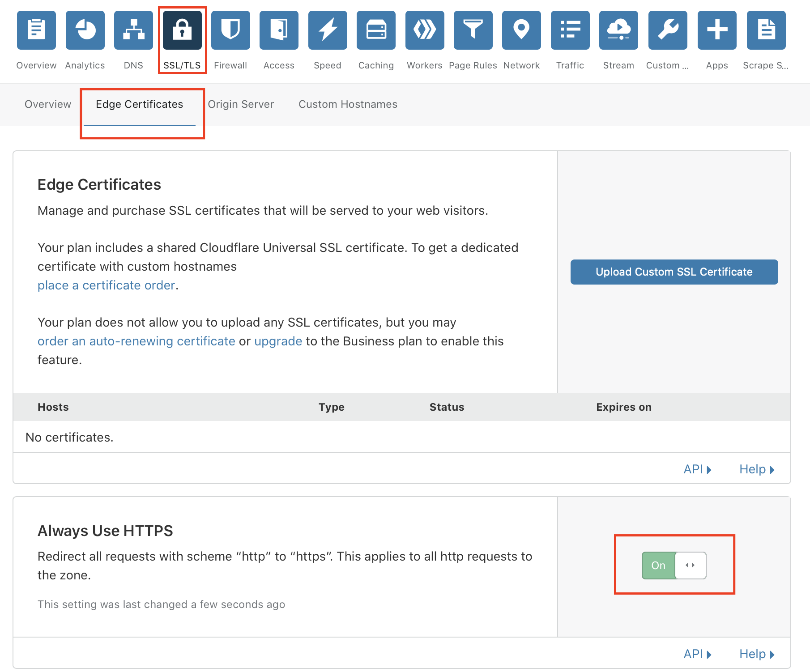The width and height of the screenshot is (810, 672).
Task: Expand Help for Always Use HTTPS
Action: [757, 654]
